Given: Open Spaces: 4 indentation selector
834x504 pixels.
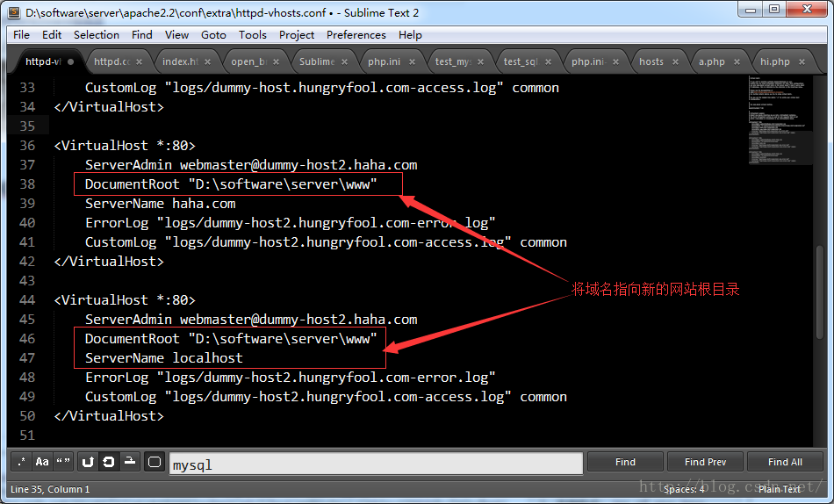Looking at the screenshot, I should click(684, 489).
